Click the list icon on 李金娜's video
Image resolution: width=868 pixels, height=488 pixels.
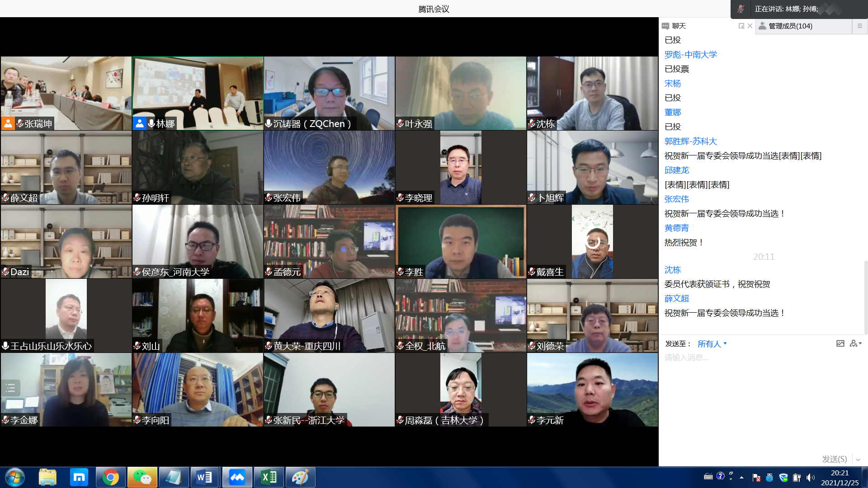pos(11,388)
